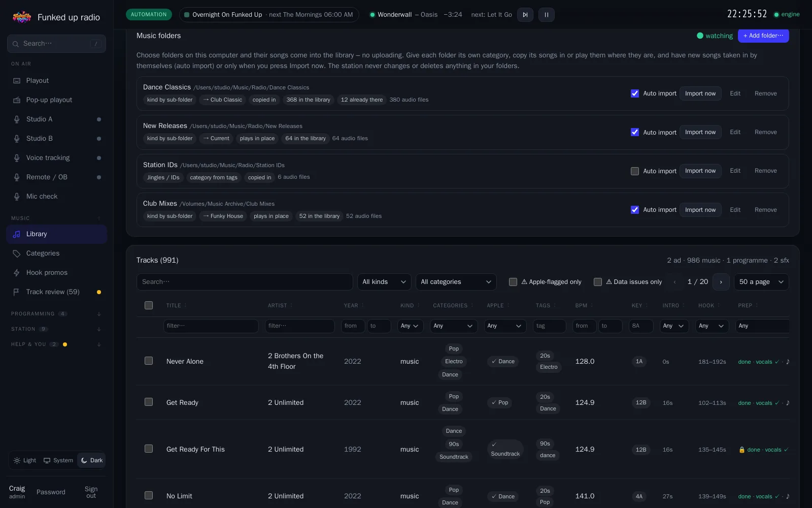Click the Password link
The height and width of the screenshot is (508, 812).
(51, 492)
